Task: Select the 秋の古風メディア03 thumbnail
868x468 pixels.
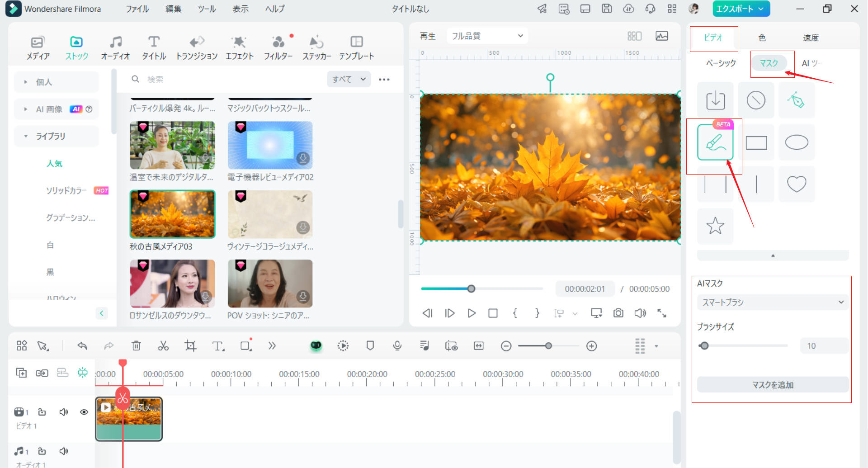Action: [x=172, y=214]
